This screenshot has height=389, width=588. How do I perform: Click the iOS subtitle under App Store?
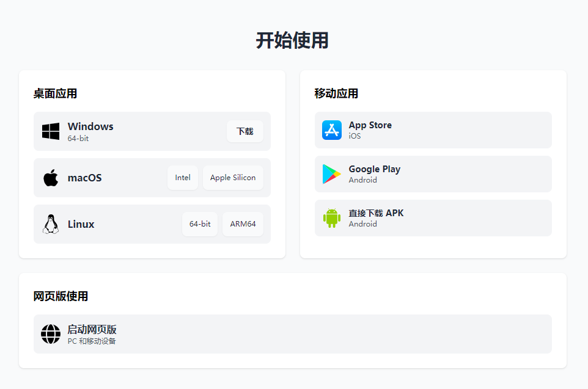(x=355, y=136)
